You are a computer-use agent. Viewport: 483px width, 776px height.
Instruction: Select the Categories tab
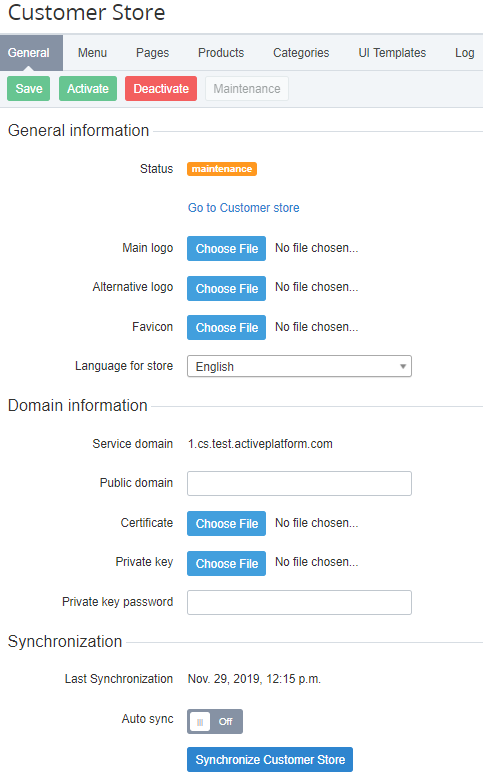301,52
